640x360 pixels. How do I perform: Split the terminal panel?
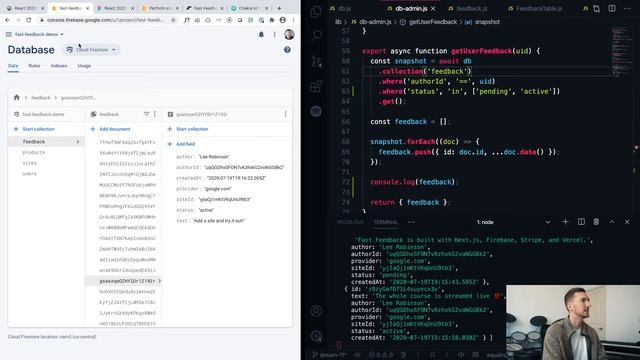pos(581,222)
